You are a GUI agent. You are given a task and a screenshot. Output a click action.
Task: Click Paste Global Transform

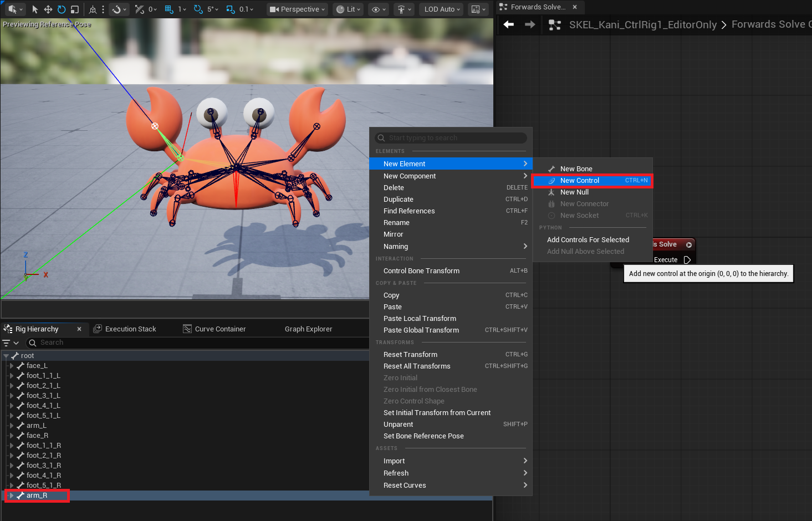coord(451,330)
